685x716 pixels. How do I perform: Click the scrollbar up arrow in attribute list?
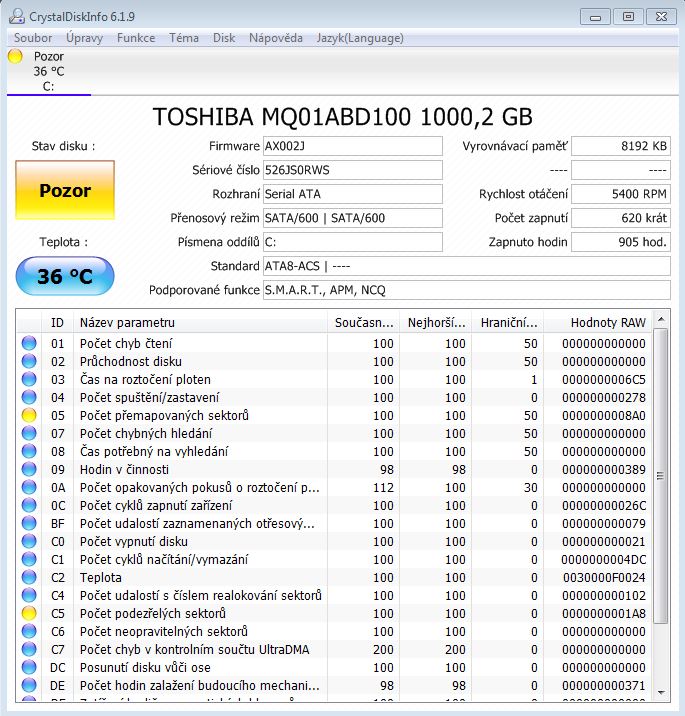(x=661, y=321)
